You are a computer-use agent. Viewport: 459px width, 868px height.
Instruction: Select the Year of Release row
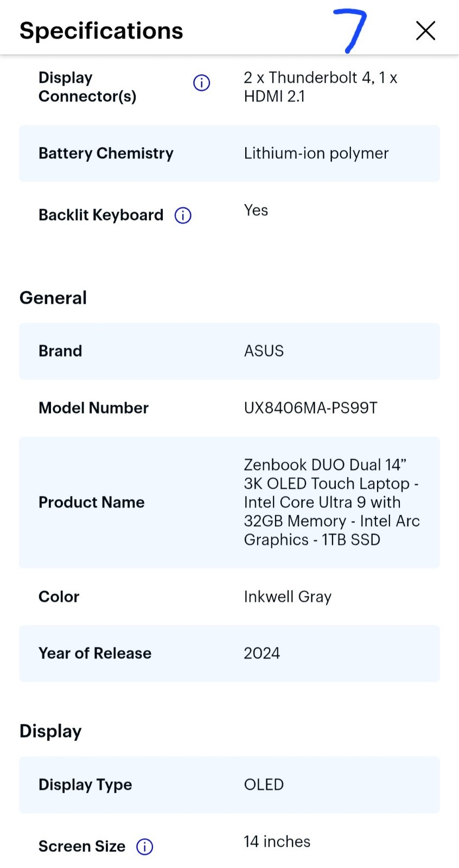[x=229, y=653]
